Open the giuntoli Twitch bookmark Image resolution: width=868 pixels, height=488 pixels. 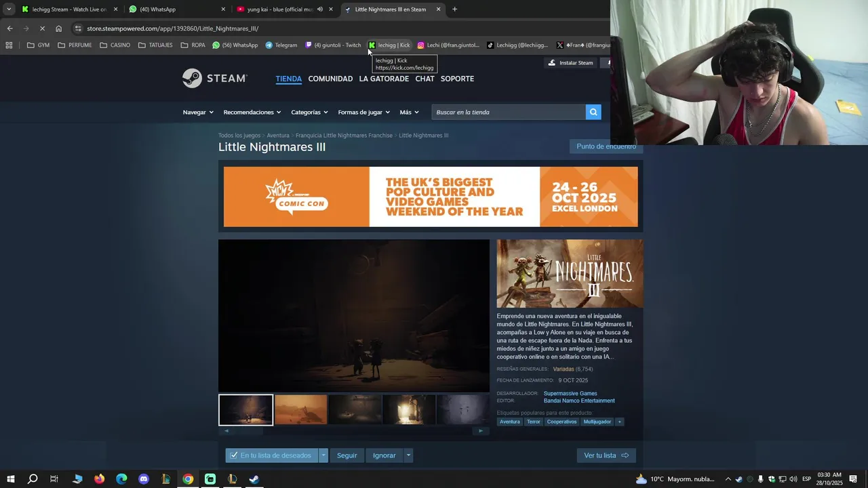333,45
